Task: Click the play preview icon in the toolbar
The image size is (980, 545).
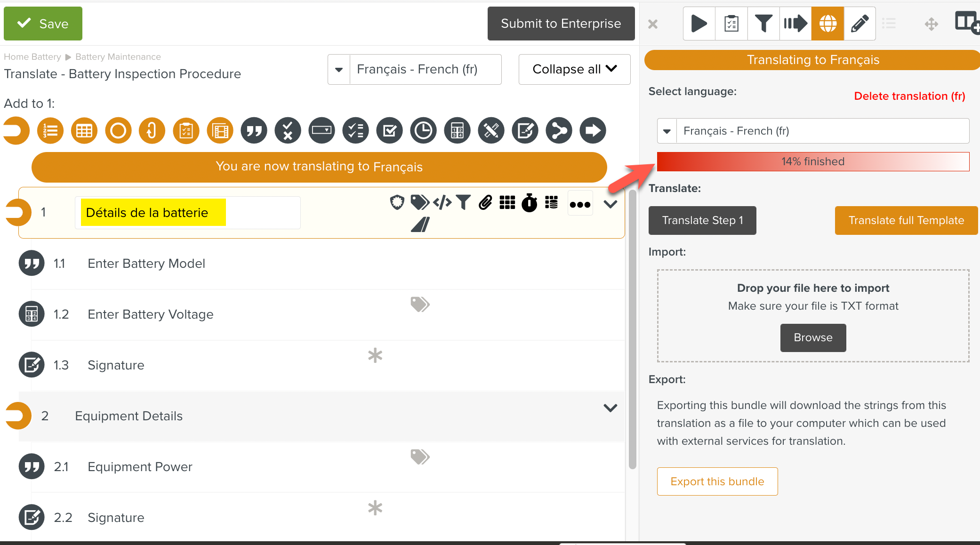Action: pos(699,24)
